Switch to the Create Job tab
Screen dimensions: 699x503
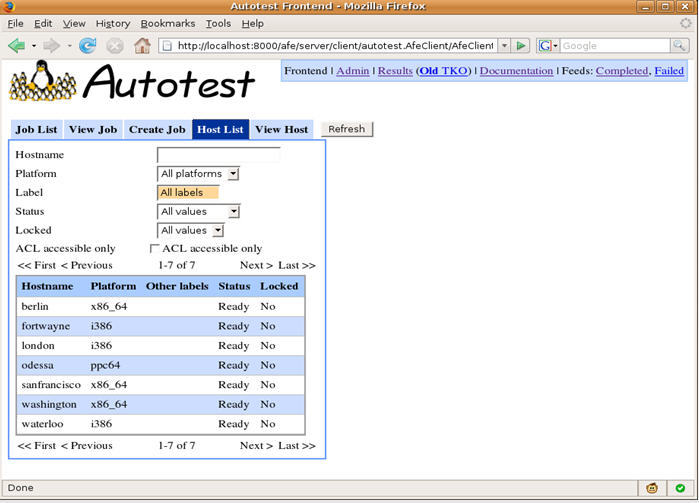click(x=157, y=130)
